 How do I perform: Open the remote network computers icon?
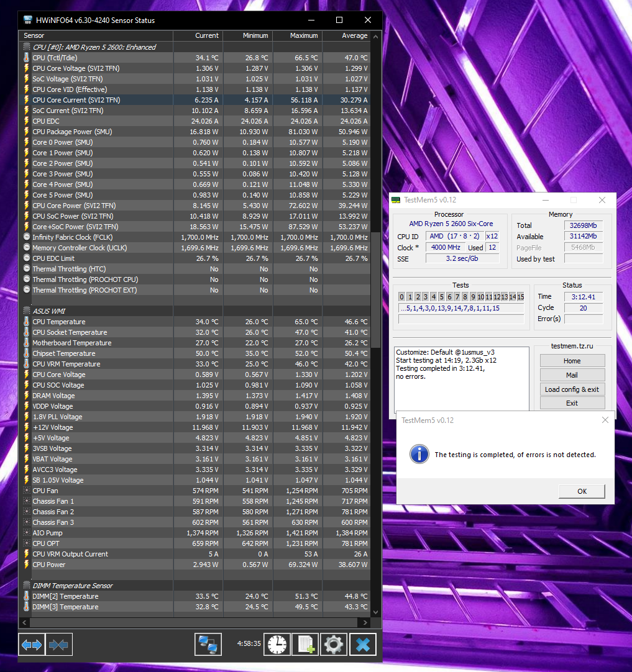pyautogui.click(x=208, y=644)
